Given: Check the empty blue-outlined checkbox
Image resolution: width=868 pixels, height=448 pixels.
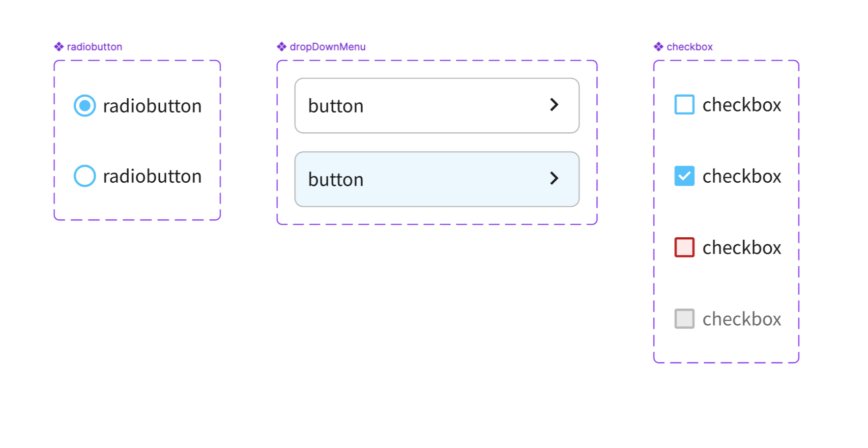Looking at the screenshot, I should click(x=684, y=105).
